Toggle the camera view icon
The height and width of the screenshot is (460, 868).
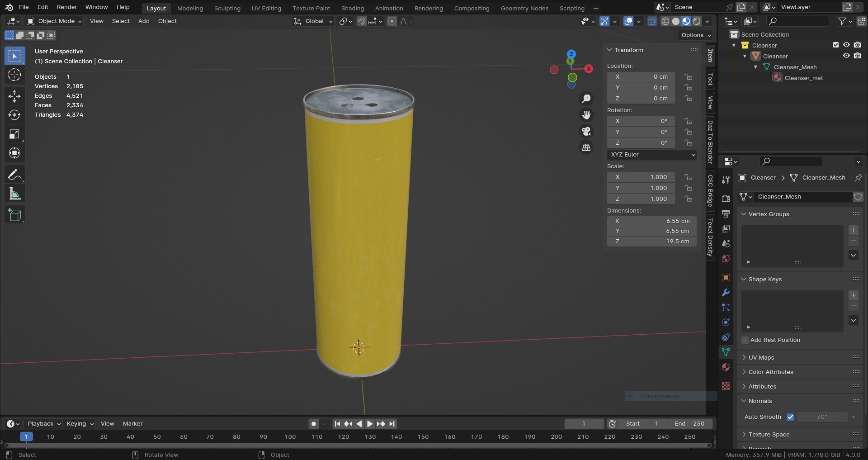(x=586, y=131)
